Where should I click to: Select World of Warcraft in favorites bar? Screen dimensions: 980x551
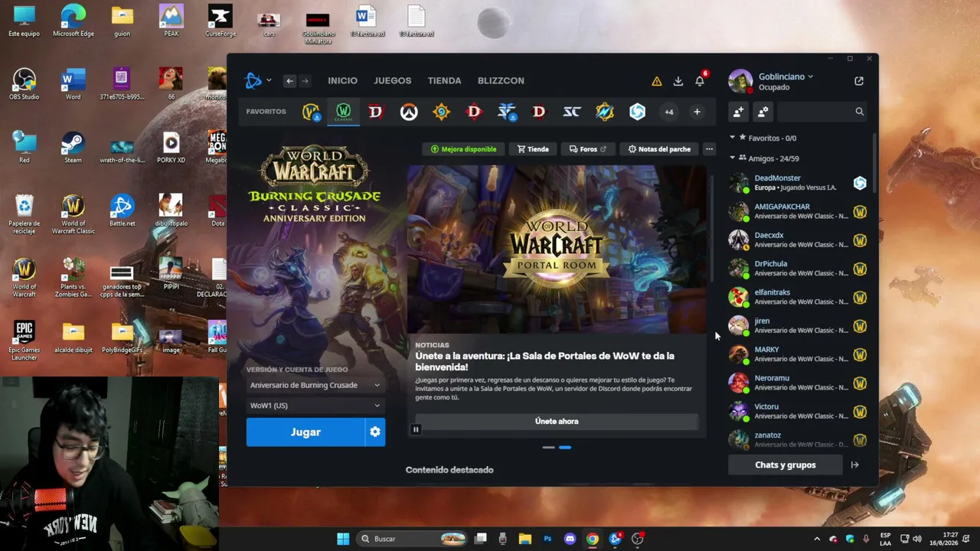(311, 112)
